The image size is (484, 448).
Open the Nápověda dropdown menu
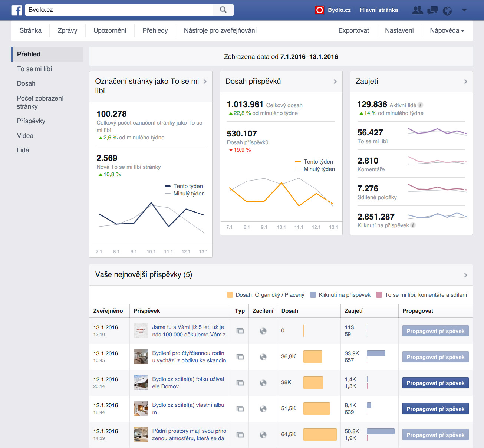[x=447, y=30]
